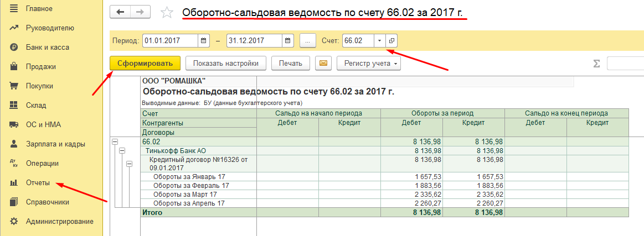Open Продажи menu section
The image size is (644, 236).
point(40,66)
